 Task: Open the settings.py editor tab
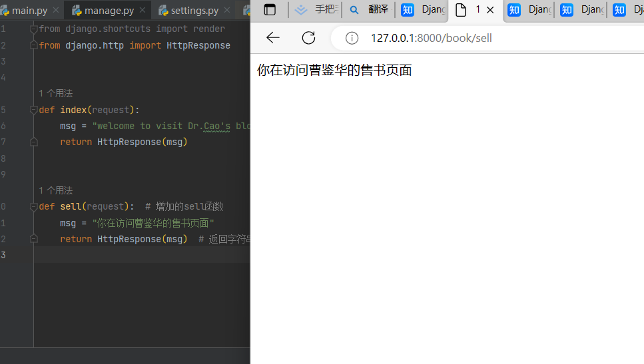194,10
